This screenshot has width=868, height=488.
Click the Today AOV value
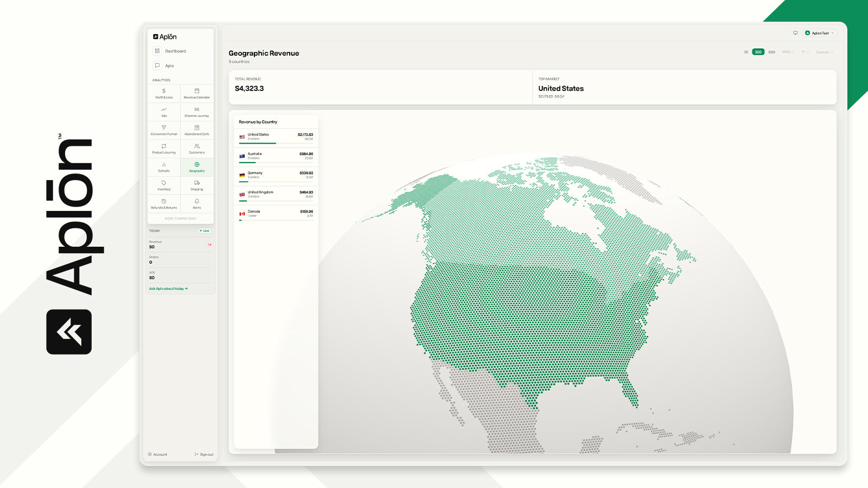(152, 278)
